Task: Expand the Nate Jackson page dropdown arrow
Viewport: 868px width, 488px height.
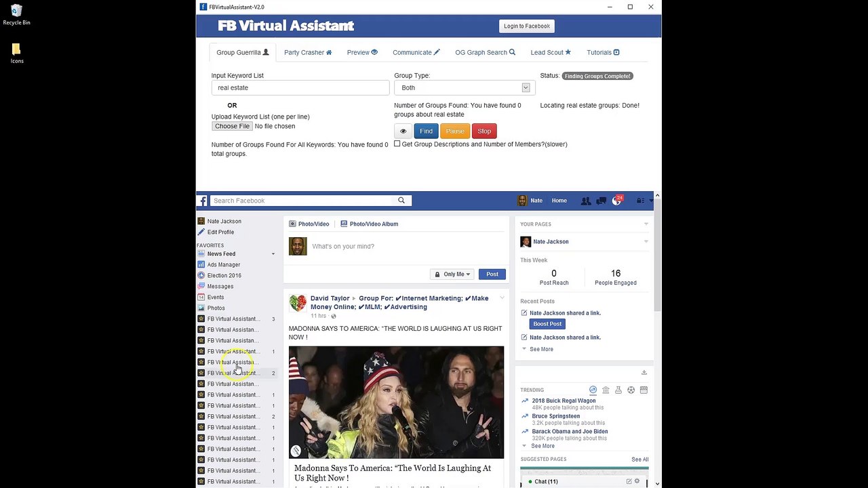Action: pos(646,241)
